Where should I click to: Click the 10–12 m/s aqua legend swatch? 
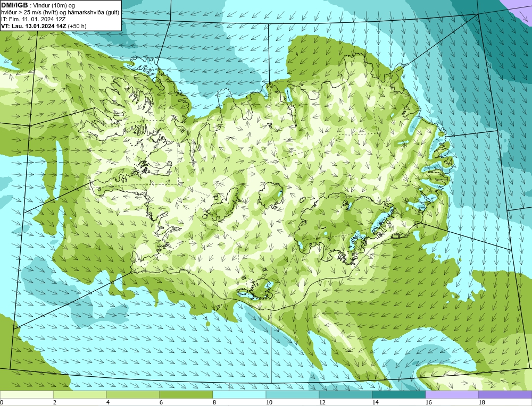[293, 394]
